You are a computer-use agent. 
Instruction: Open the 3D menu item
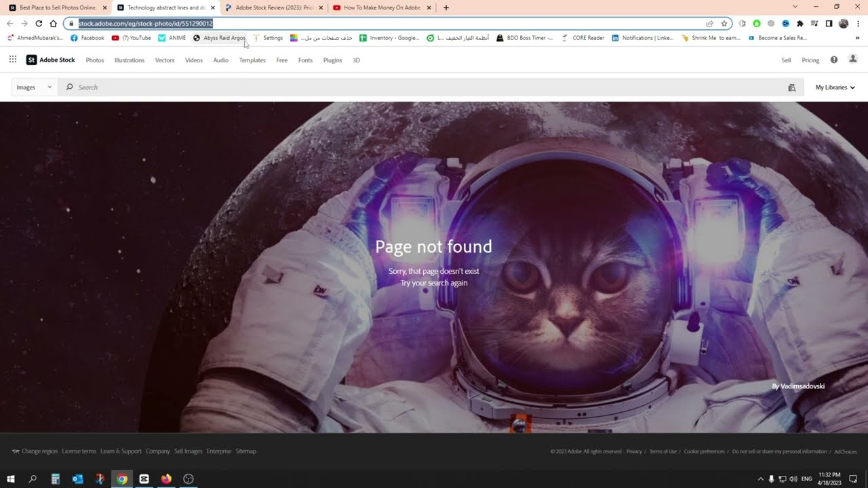pyautogui.click(x=356, y=60)
